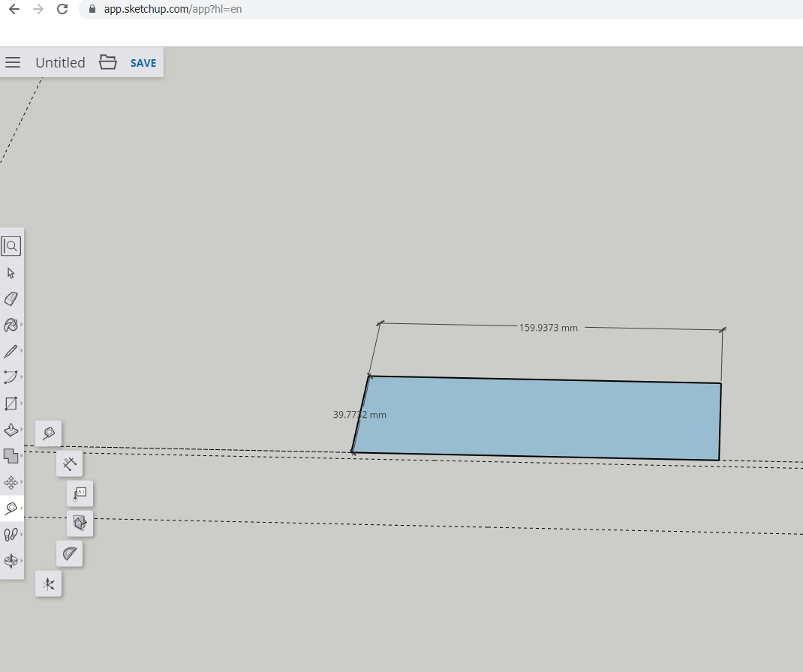This screenshot has height=672, width=803.
Task: Choose the Text label tool in flyout
Action: (80, 493)
